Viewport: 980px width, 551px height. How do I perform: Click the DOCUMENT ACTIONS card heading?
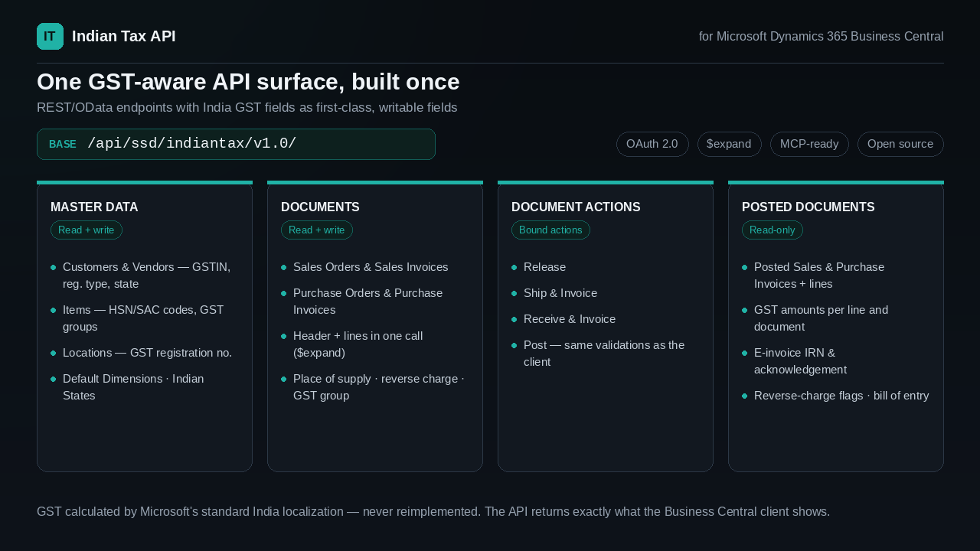click(x=576, y=207)
